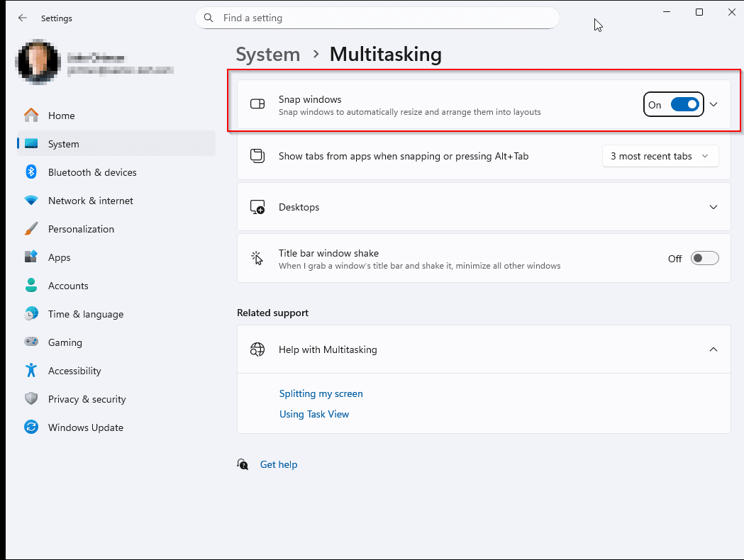The height and width of the screenshot is (560, 744).
Task: Open the Apps settings page
Action: [116, 257]
